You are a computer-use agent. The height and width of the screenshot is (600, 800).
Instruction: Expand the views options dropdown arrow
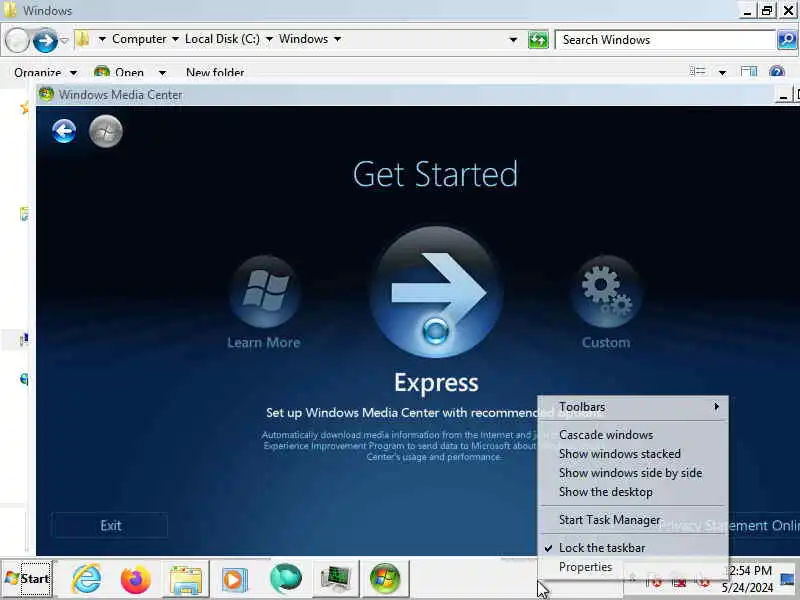coord(722,72)
